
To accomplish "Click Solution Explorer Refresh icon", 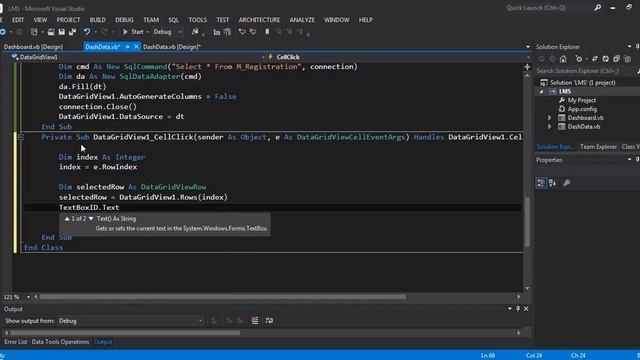I will tap(606, 59).
